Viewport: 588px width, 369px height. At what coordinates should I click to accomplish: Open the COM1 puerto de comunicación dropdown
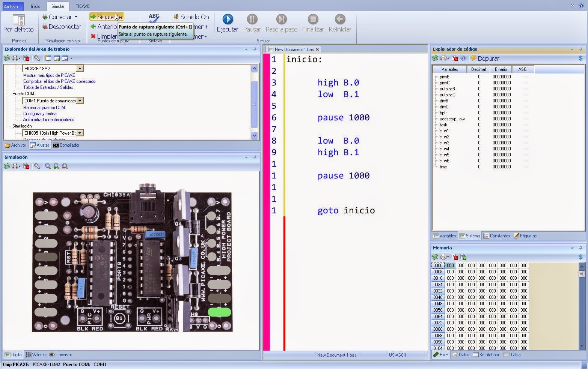[80, 100]
